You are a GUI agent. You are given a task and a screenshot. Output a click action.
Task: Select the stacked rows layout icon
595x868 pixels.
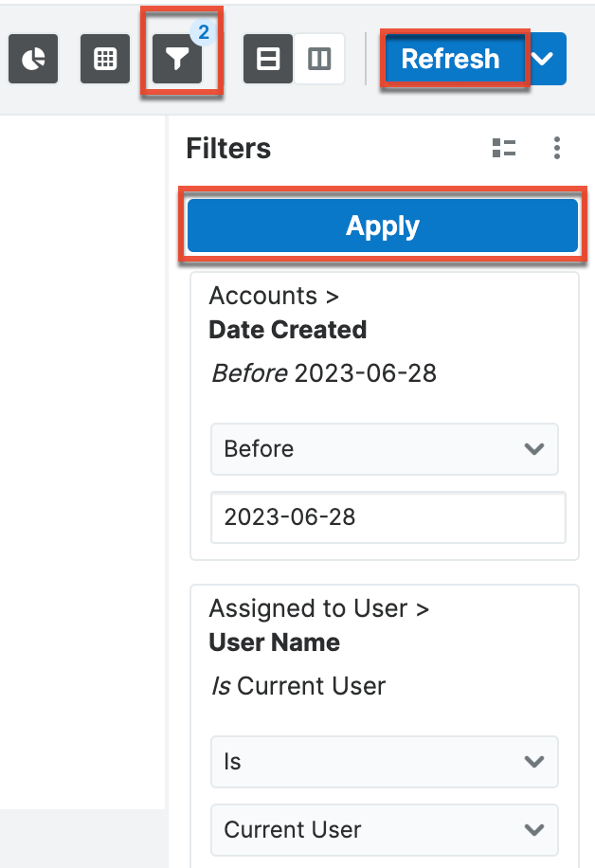click(x=268, y=59)
